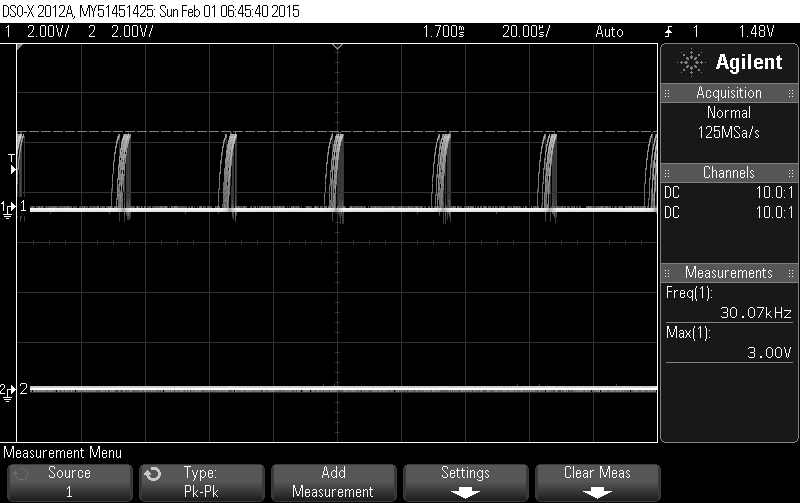Change measurement Type Pk-Pk softkey
The image size is (800, 503).
coord(201,482)
